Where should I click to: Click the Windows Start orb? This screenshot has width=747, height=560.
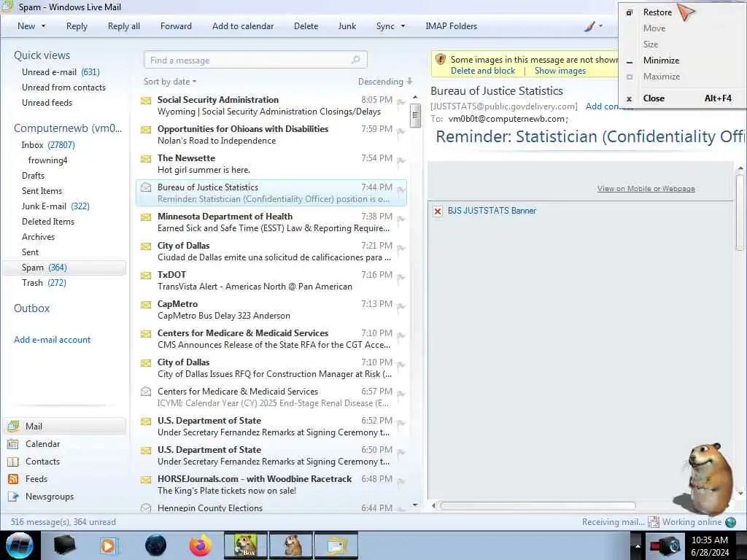(x=20, y=545)
